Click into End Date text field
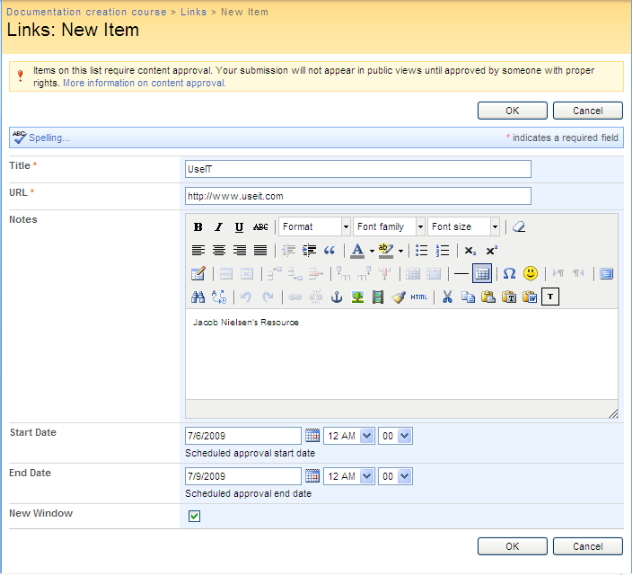Image resolution: width=633 pixels, height=576 pixels. tap(243, 476)
